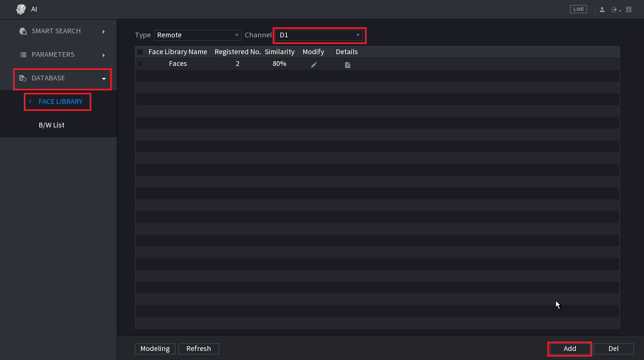
Task: Click the Smart Search magnifier icon
Action: pyautogui.click(x=23, y=31)
